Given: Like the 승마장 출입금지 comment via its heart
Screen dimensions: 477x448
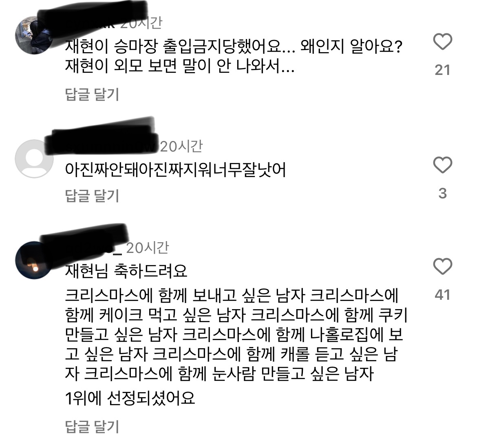Looking at the screenshot, I should pyautogui.click(x=442, y=41).
